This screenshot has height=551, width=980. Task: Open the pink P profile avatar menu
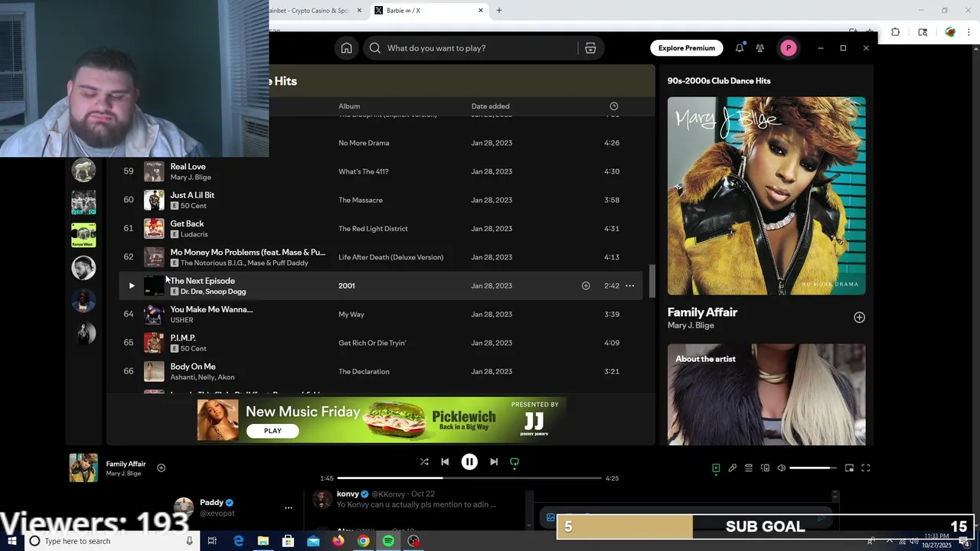tap(789, 48)
